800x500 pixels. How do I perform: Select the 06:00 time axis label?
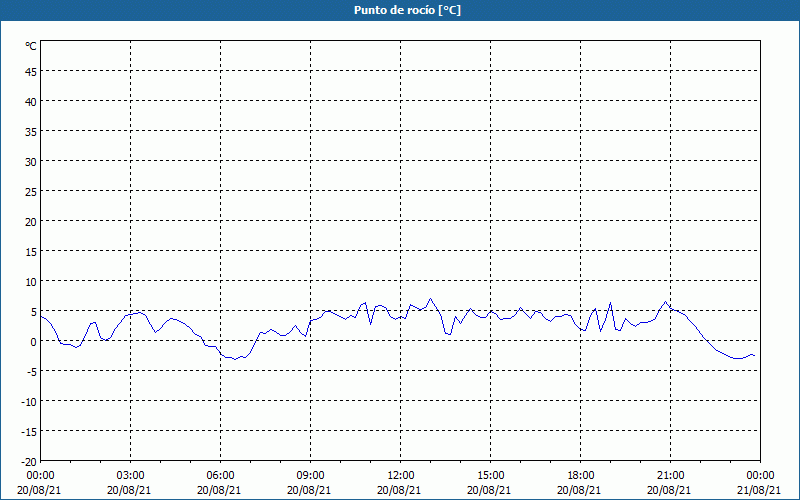coord(220,476)
